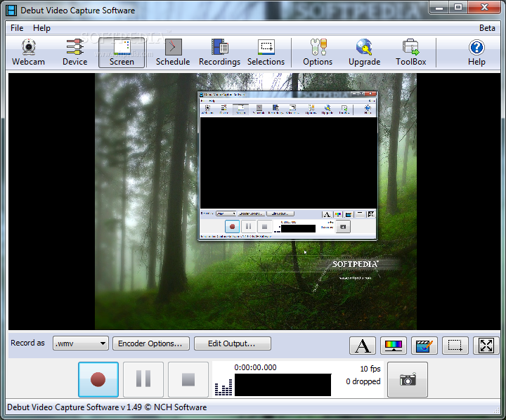Click the Debut film strip title bar icon

pos(11,11)
